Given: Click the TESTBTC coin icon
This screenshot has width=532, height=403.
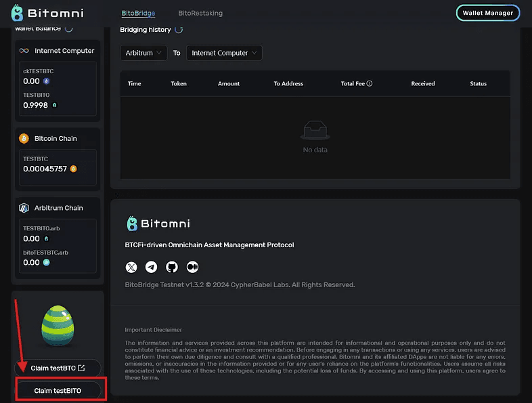Looking at the screenshot, I should (x=73, y=169).
